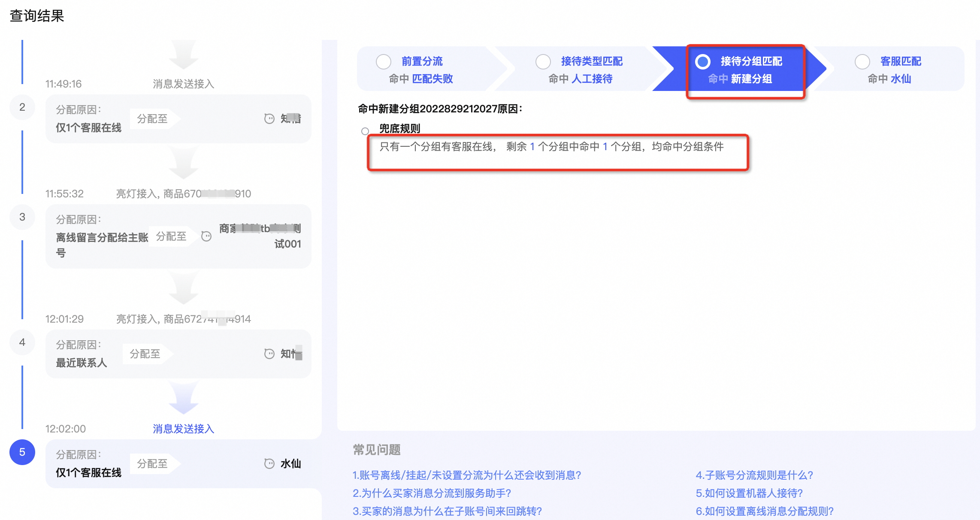Screen dimensions: 980x520
Task: Click step number 2 timeline marker
Action: coord(22,107)
